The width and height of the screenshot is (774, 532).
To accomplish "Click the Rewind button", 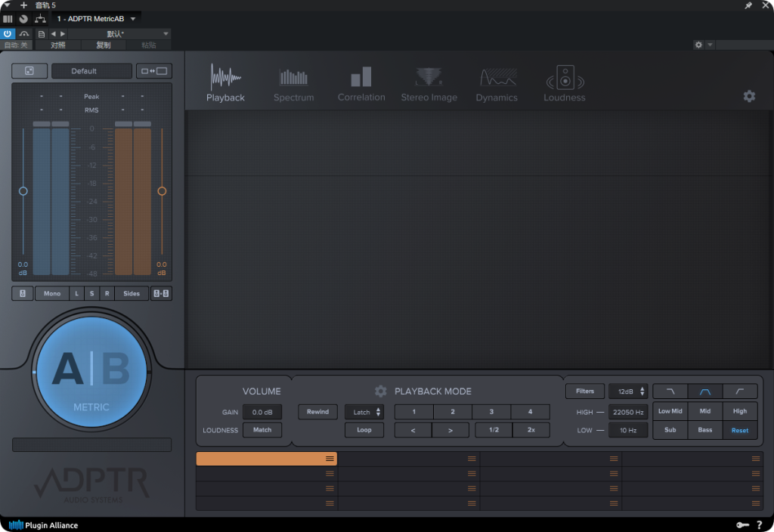I will (x=317, y=412).
